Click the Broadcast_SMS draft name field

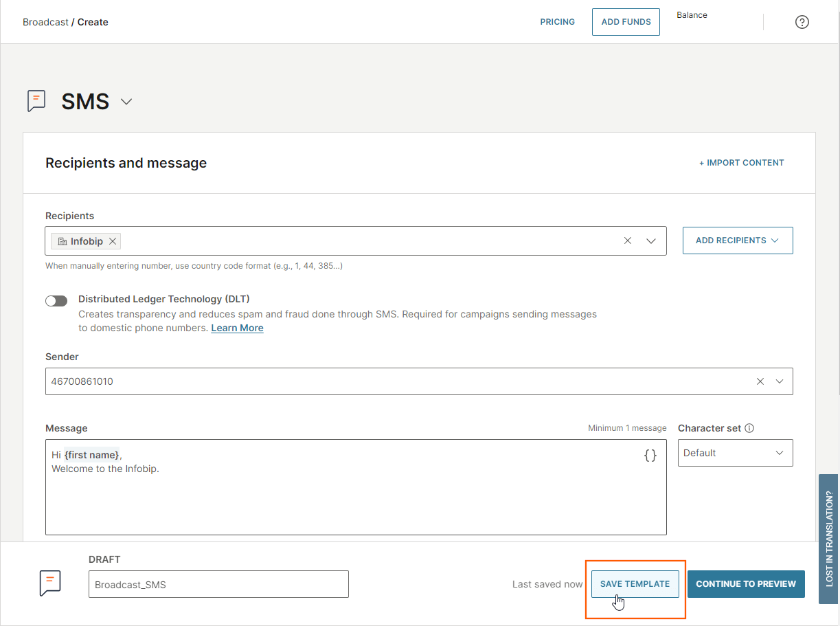(x=218, y=585)
